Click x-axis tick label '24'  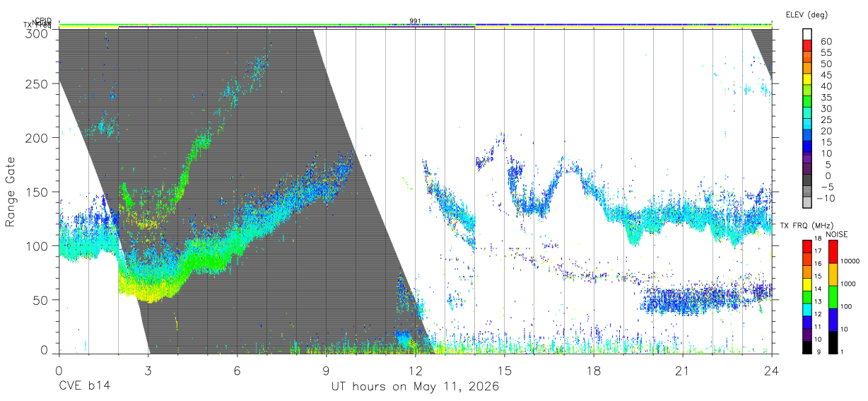click(x=772, y=371)
